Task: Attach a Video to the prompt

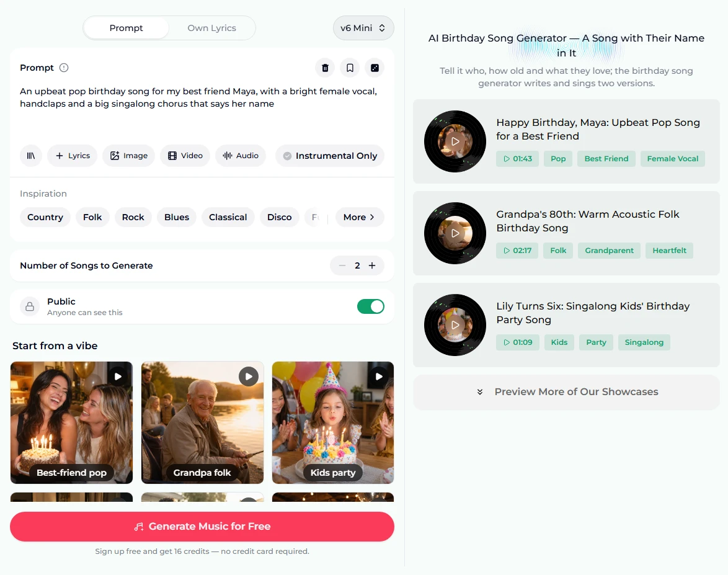Action: click(185, 156)
